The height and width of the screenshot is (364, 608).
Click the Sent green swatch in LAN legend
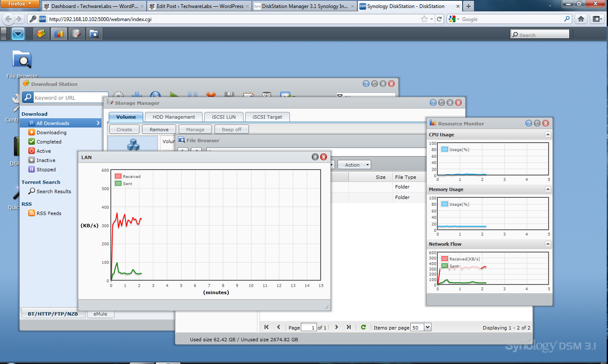click(118, 183)
